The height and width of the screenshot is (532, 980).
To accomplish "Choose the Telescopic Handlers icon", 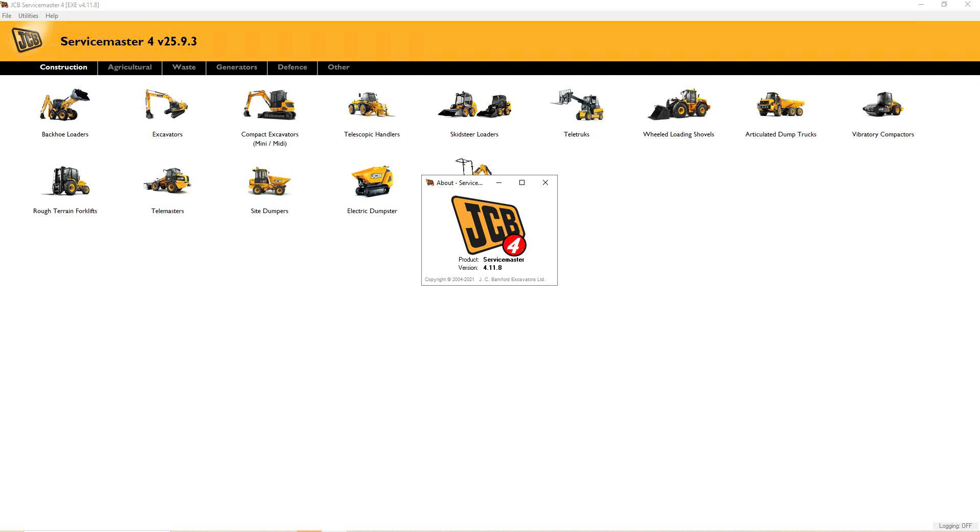I will 372,105.
